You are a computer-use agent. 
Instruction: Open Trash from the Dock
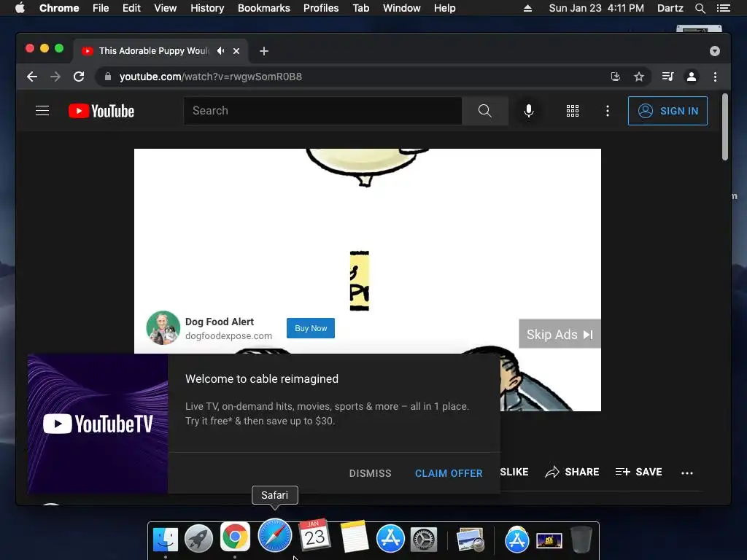[581, 539]
